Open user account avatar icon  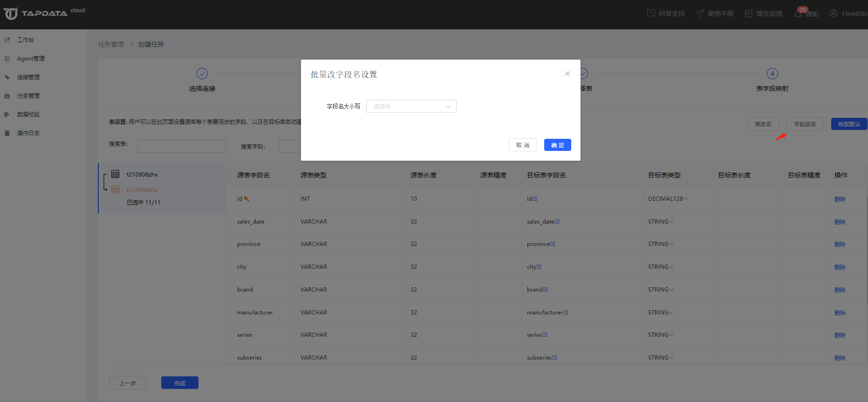click(x=834, y=14)
